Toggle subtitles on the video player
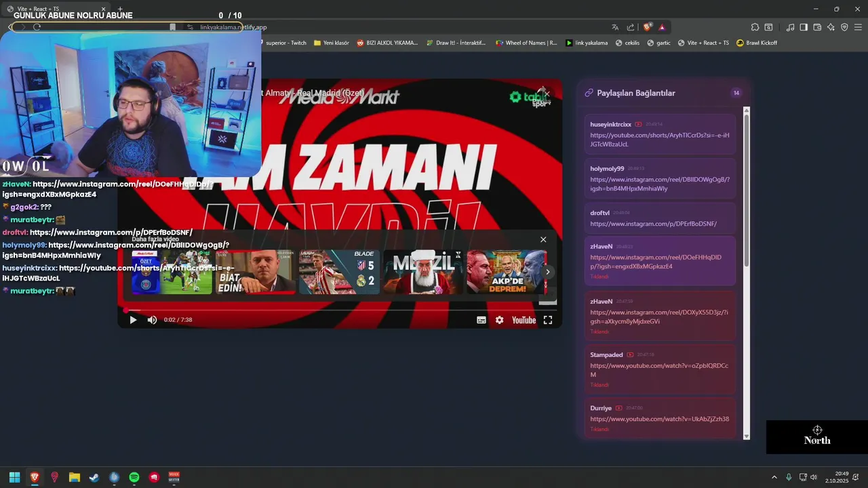This screenshot has height=488, width=868. pyautogui.click(x=481, y=320)
